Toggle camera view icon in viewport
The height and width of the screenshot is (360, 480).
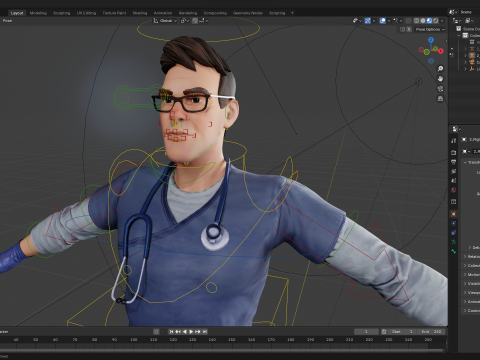[x=440, y=89]
